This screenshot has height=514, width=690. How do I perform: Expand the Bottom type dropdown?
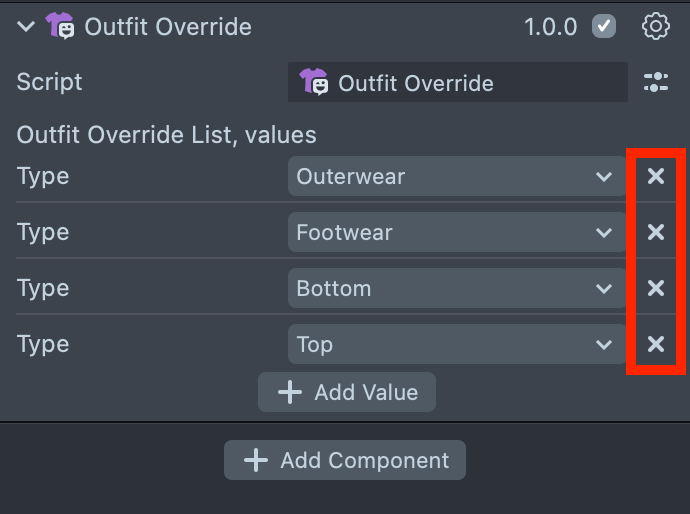pos(455,289)
